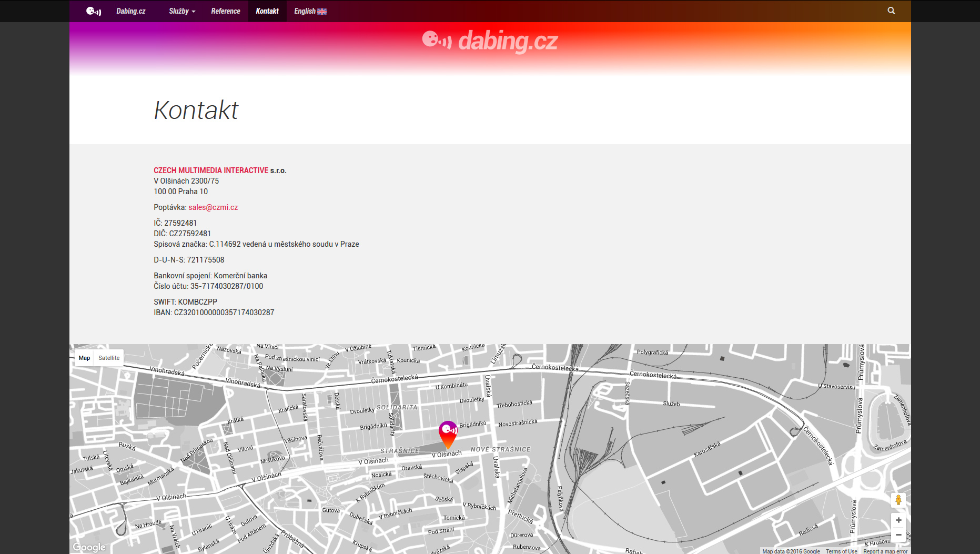This screenshot has height=554, width=980.
Task: Select the Map view button
Action: point(84,358)
